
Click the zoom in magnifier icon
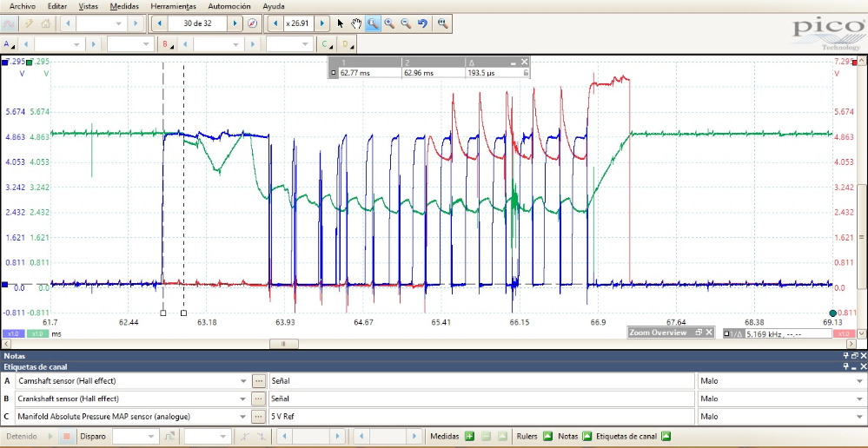point(389,23)
